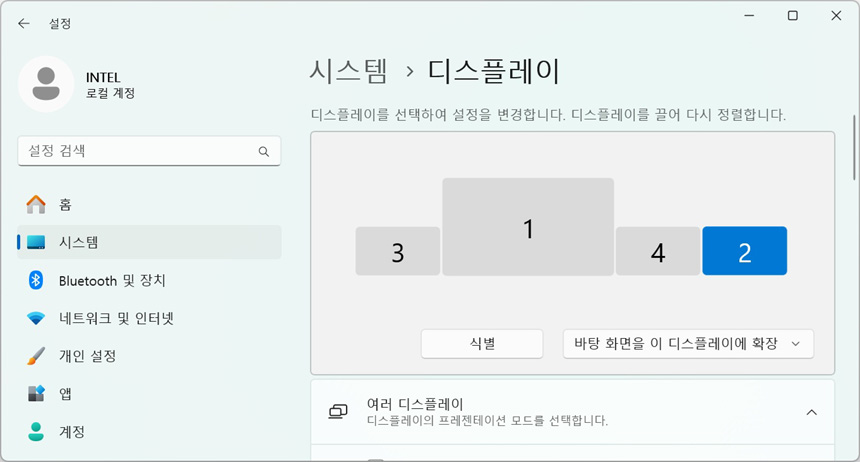Viewport: 860px width, 462px height.
Task: Click the network Wi-Fi icon
Action: (x=36, y=318)
